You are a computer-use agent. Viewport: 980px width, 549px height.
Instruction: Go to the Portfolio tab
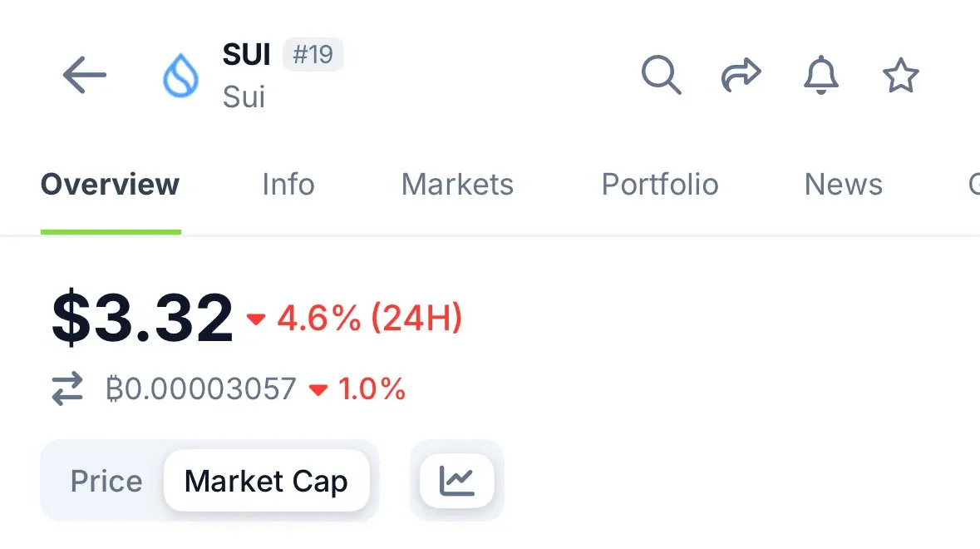click(660, 185)
